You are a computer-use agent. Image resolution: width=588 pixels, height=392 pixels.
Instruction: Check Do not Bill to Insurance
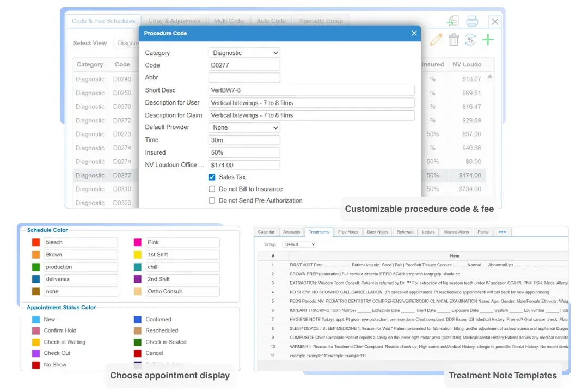211,189
